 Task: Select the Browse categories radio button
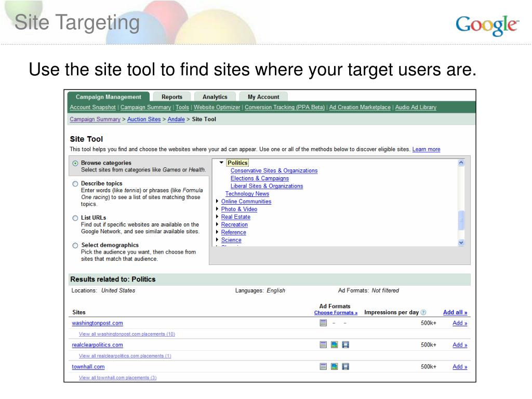75,163
